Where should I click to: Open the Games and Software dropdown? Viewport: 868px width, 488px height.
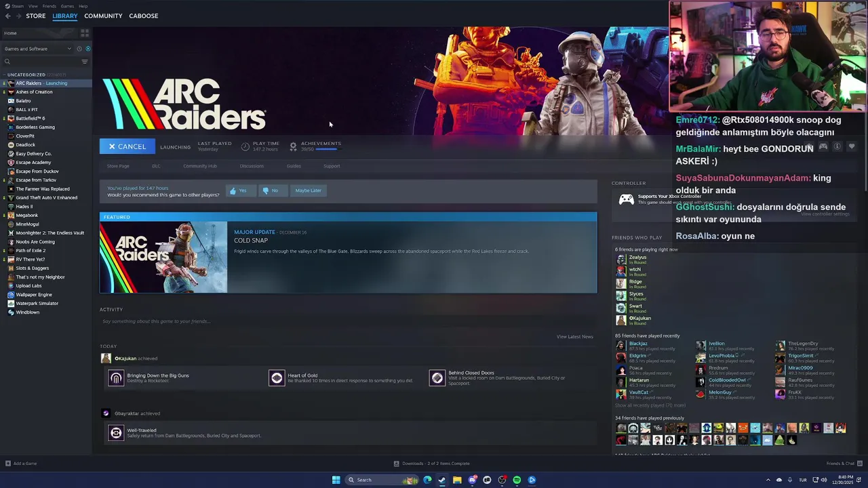click(x=38, y=49)
